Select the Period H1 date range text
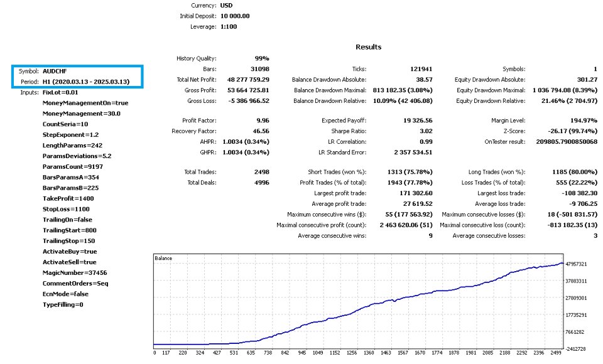Viewport: 603px width, 364px height. coord(86,82)
